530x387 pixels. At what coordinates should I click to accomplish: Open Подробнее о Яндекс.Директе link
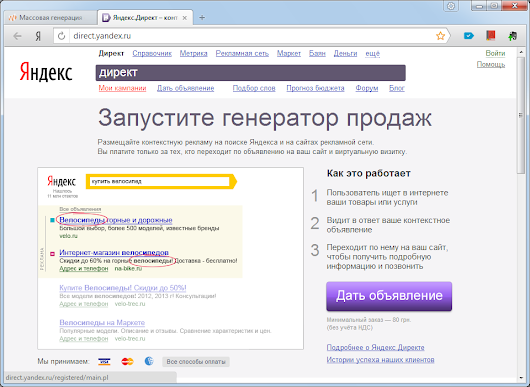coord(376,347)
